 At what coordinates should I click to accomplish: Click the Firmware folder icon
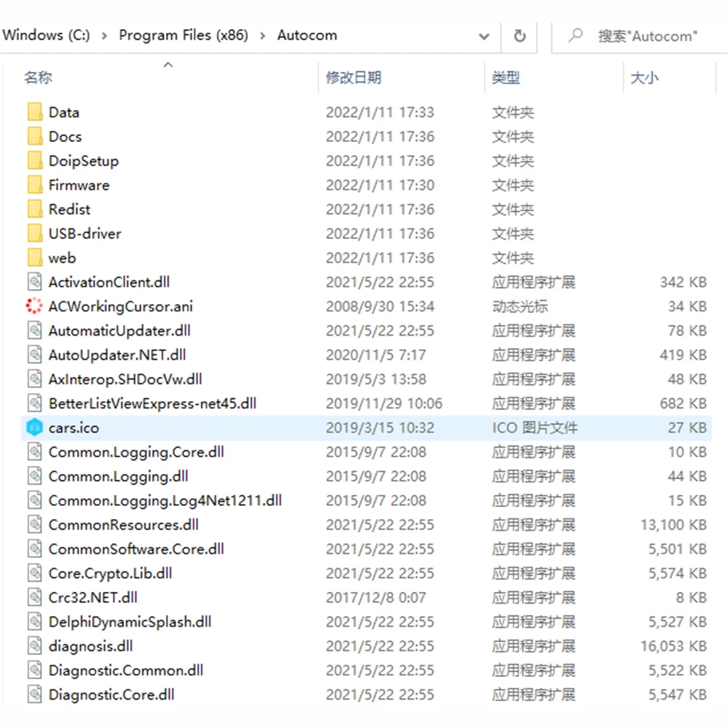[35, 185]
